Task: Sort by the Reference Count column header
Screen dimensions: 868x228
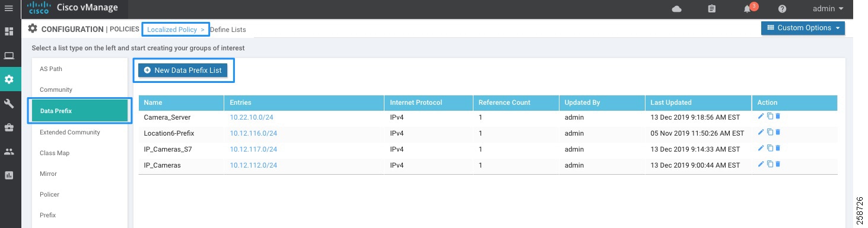Action: tap(516, 102)
